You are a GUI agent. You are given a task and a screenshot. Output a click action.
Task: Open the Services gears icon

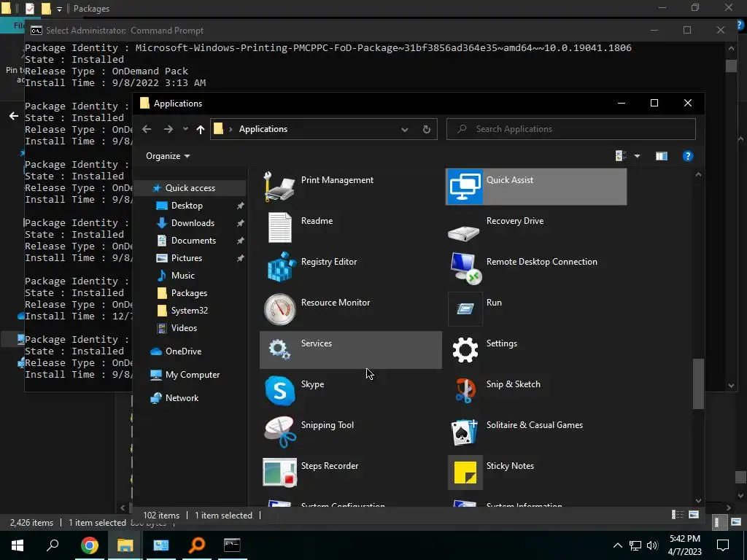279,350
